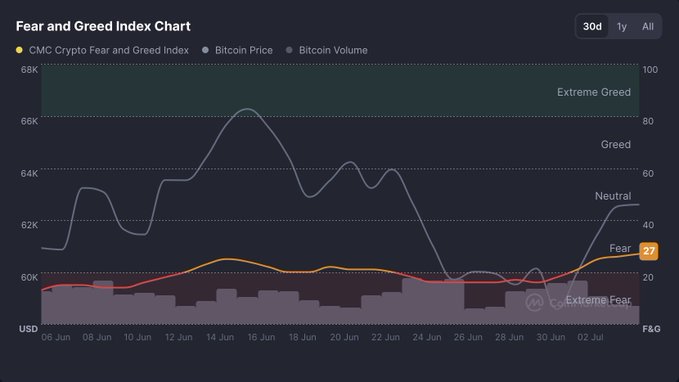Click the 26 Jun date label
The image size is (679, 382).
coord(468,337)
